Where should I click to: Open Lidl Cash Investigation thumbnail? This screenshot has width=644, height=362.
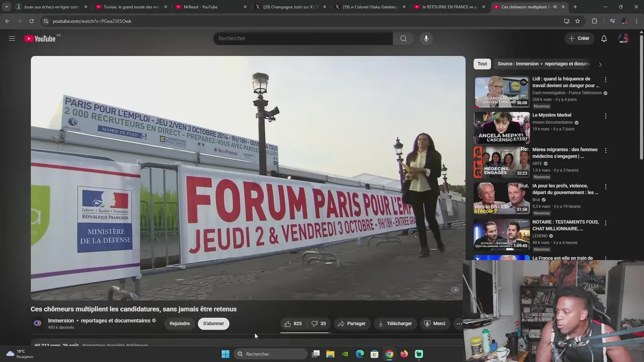(x=502, y=92)
